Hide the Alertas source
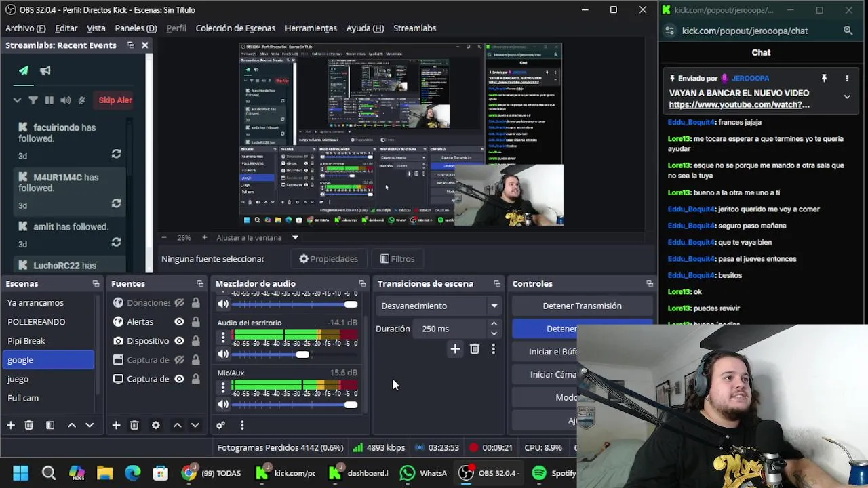The image size is (868, 488). point(179,322)
